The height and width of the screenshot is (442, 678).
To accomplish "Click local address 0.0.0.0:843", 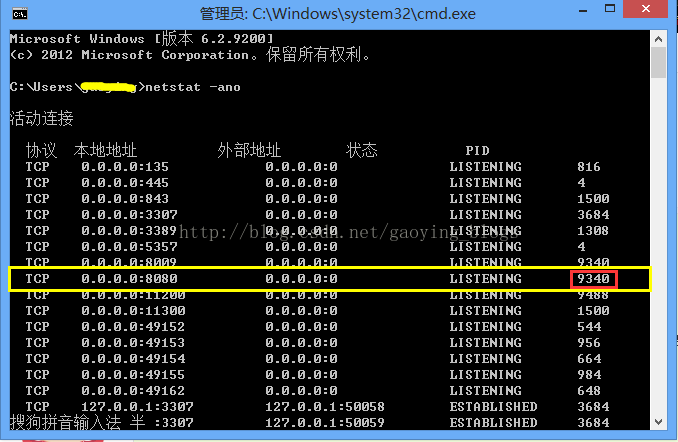I will [x=125, y=199].
